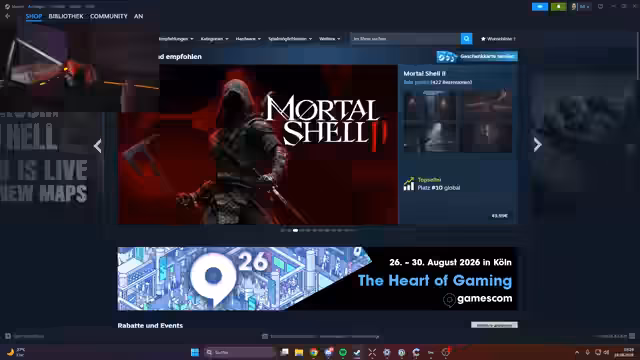Click the store search magnifier button
This screenshot has width=640, height=360.
(x=466, y=39)
